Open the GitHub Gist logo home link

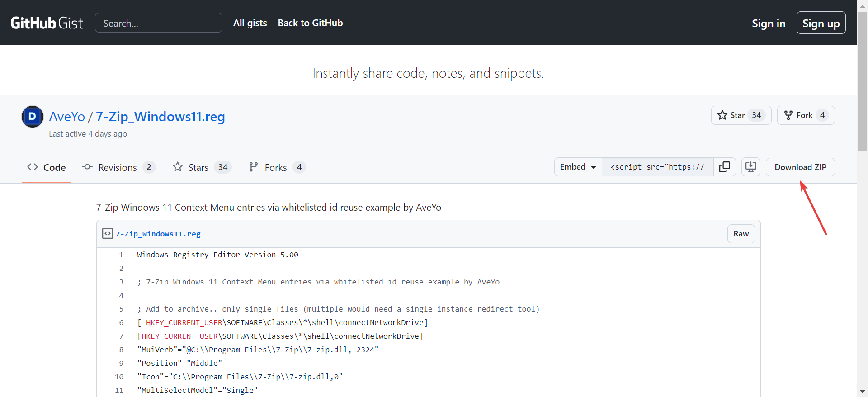tap(47, 23)
